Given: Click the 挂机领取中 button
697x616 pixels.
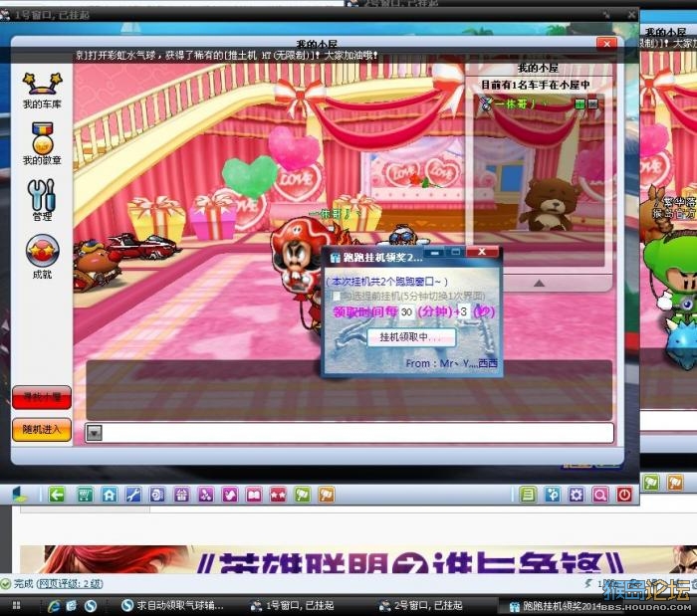Looking at the screenshot, I should pyautogui.click(x=410, y=337).
